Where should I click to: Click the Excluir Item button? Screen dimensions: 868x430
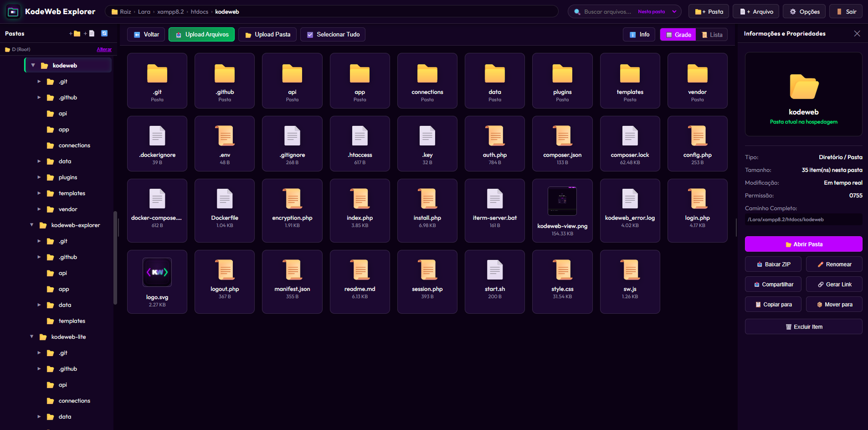[x=803, y=327]
